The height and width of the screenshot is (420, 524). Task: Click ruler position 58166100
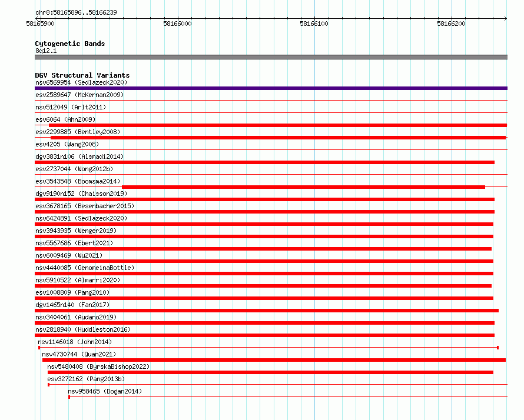click(x=314, y=24)
